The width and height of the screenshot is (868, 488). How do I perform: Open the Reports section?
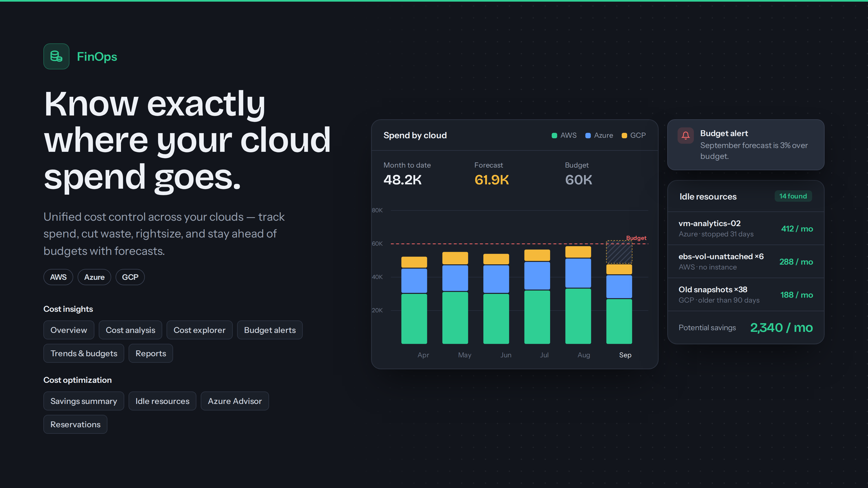pos(151,353)
